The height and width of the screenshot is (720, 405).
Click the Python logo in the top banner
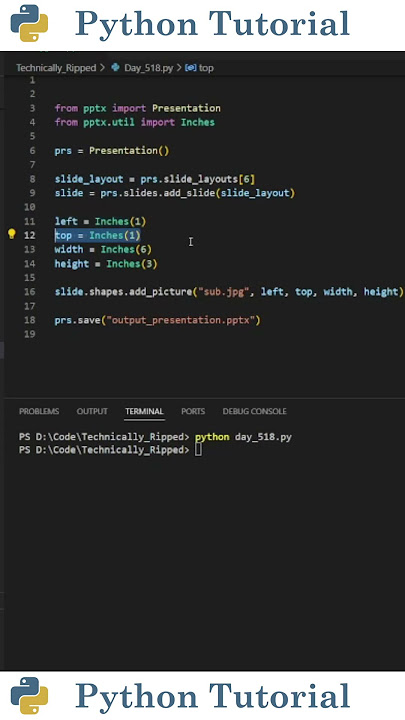29,23
